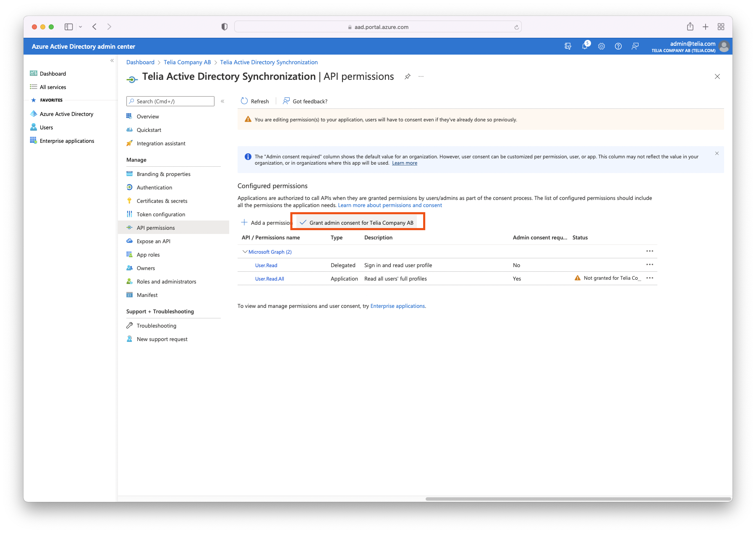756x533 pixels.
Task: Collapse the left portal navigation
Action: [112, 60]
